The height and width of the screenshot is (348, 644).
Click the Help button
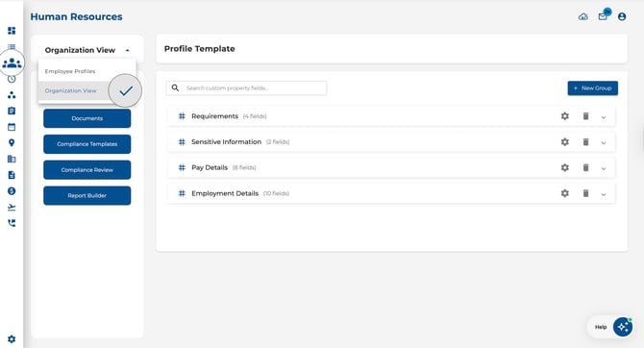(601, 327)
